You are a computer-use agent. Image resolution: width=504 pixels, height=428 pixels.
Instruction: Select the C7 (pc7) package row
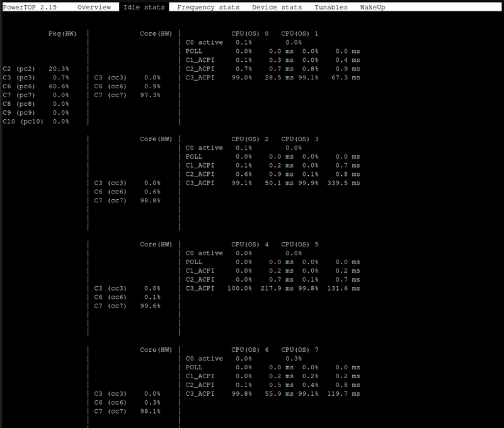(36, 95)
